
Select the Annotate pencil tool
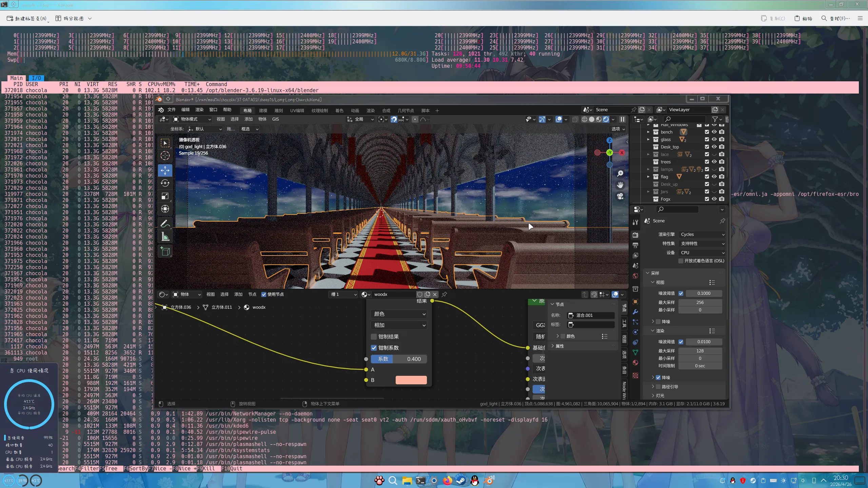165,224
